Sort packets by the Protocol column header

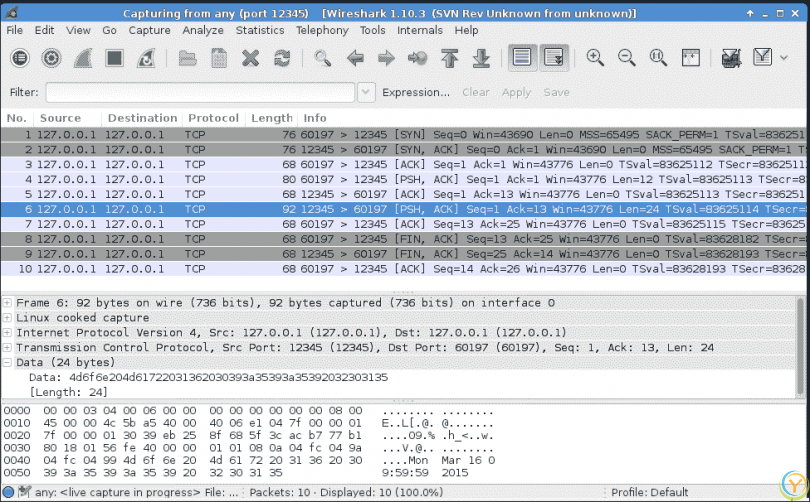pos(213,118)
